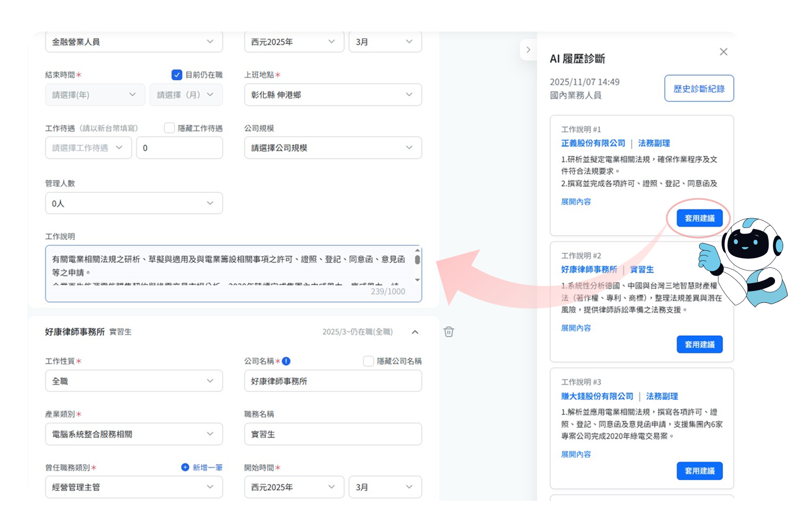Click the plus icon for 新增一筆

(185, 467)
